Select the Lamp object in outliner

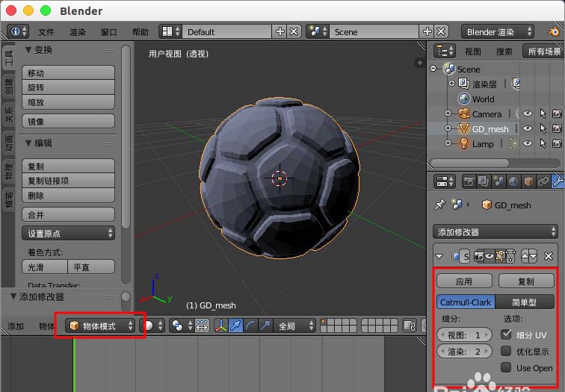click(x=483, y=144)
